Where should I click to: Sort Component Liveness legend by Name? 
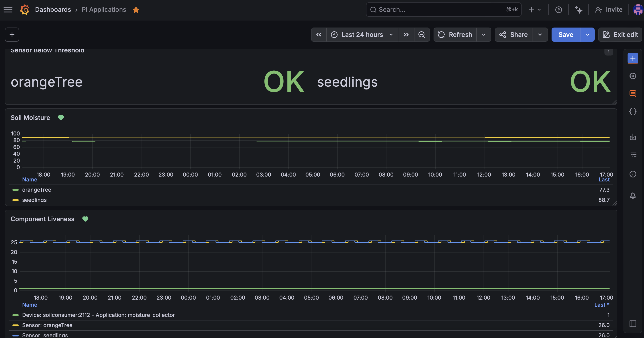coord(30,305)
